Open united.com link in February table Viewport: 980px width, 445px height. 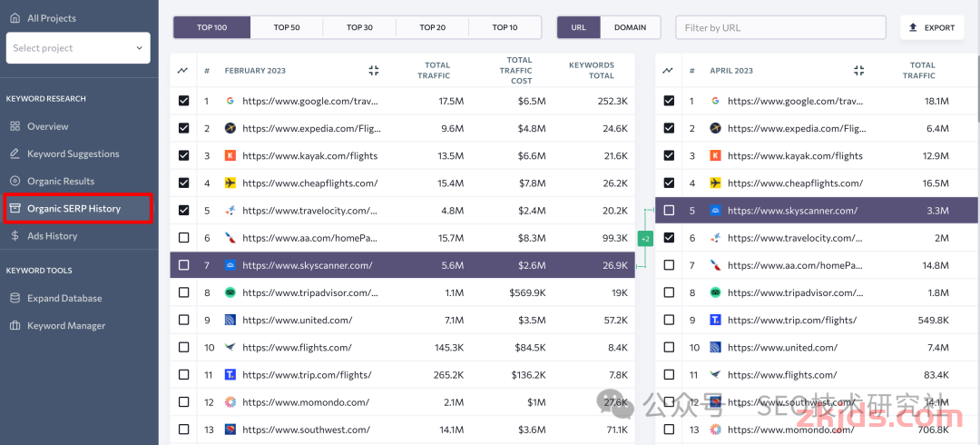(298, 320)
